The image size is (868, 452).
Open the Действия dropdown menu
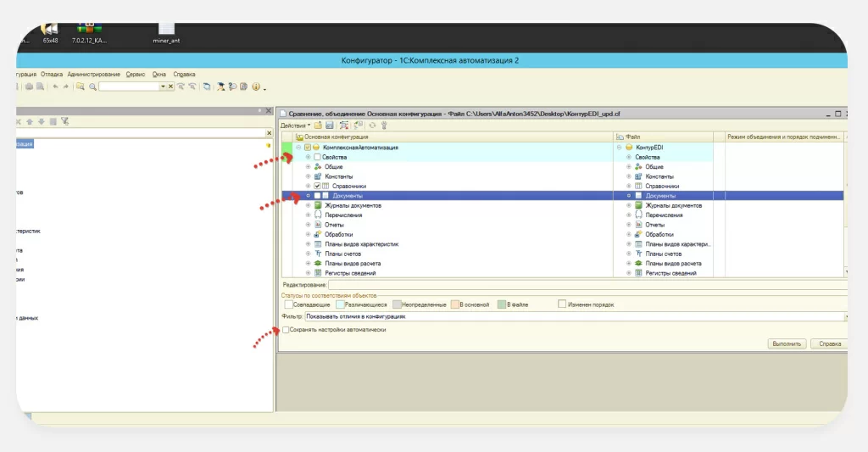pos(295,126)
